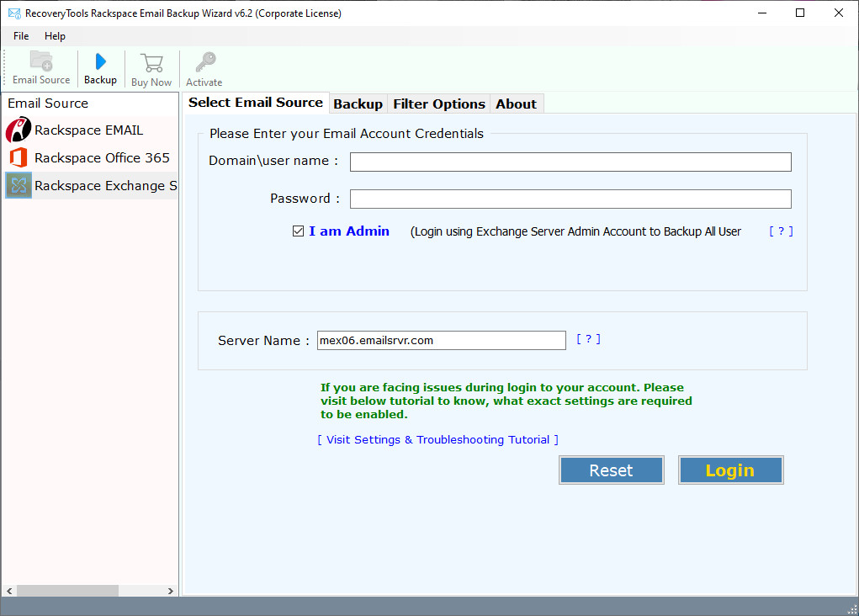This screenshot has width=859, height=616.
Task: Select the Rackspace EMAIL logo icon
Action: tap(19, 130)
